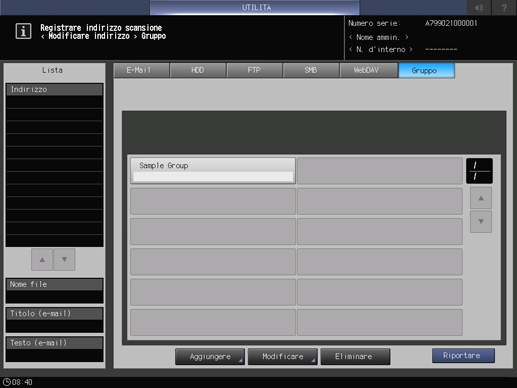
Task: Click the information icon beside Registrare indirizzo
Action: point(23,31)
